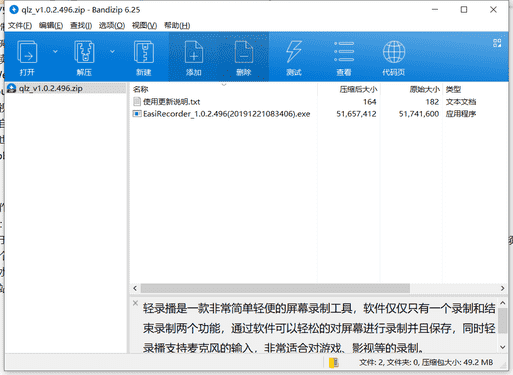This screenshot has width=513, height=375.
Task: Click compressed size 164 cell
Action: tap(370, 102)
